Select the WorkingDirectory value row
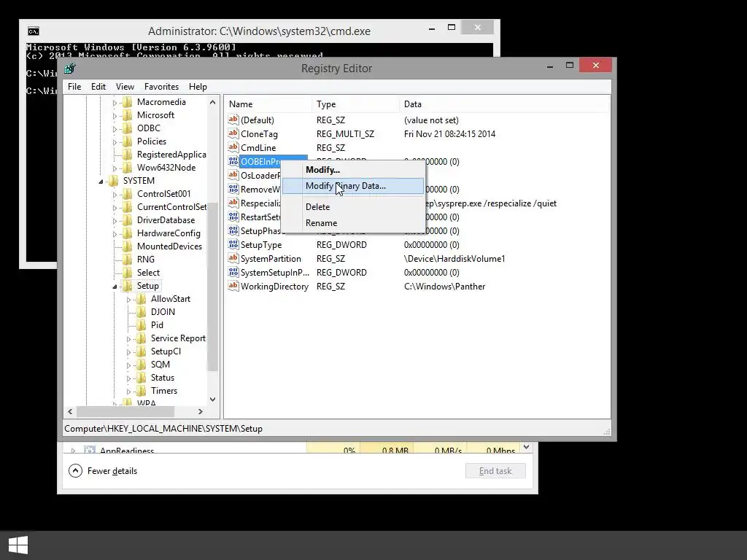747x560 pixels. [417, 286]
